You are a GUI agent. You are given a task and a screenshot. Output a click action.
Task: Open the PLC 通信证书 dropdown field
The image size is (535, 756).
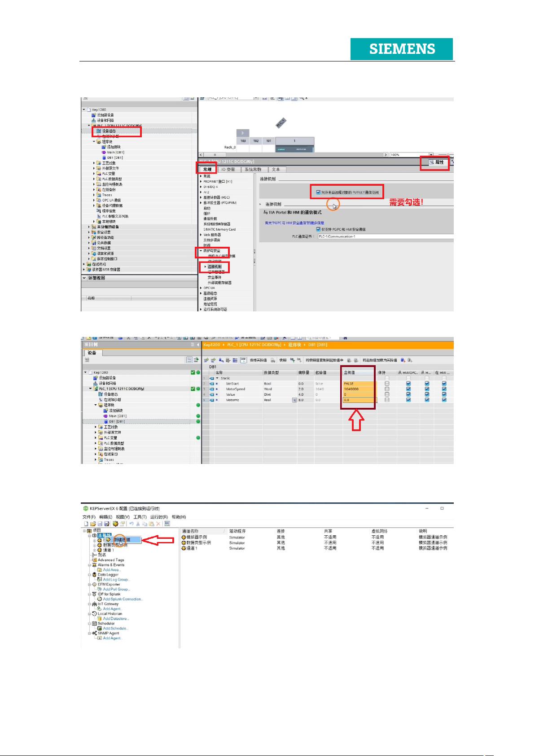coord(386,236)
